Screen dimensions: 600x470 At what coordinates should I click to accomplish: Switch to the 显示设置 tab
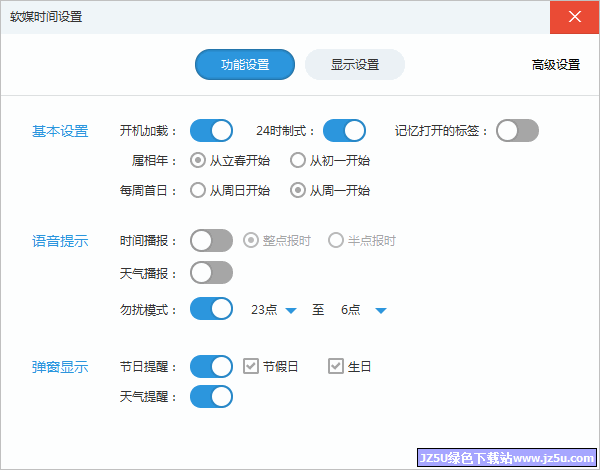pyautogui.click(x=355, y=64)
